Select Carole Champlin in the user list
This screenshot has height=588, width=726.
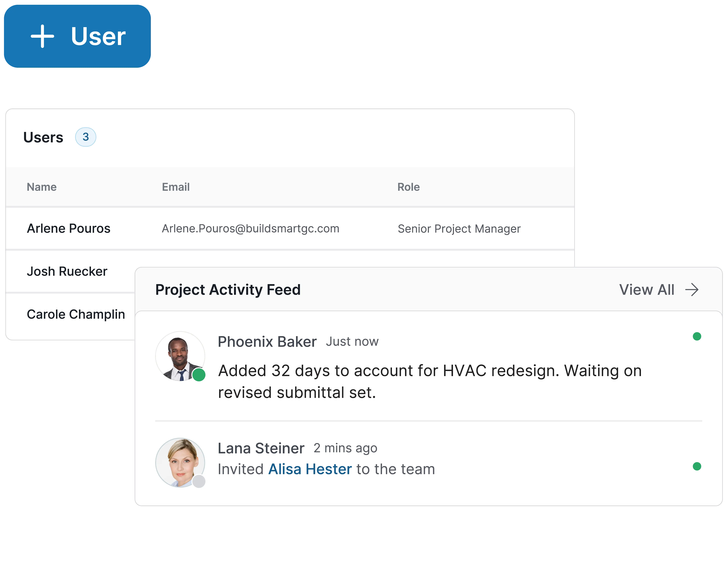pyautogui.click(x=76, y=314)
